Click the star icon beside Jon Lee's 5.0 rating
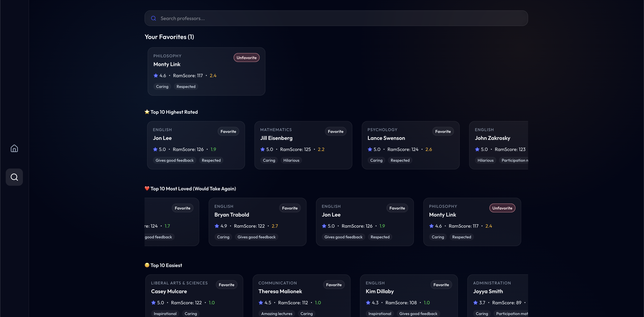Screen dimensions: 644x317 (155, 149)
